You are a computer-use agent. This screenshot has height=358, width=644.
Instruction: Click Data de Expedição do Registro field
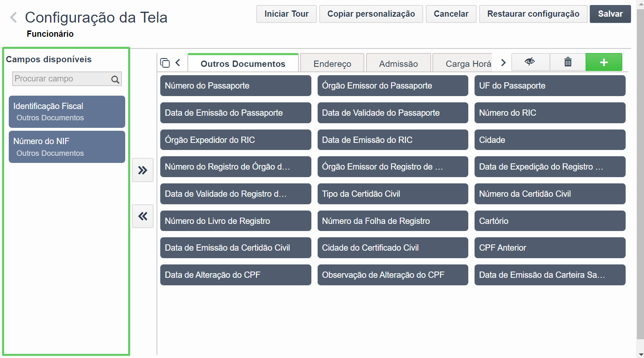pos(550,167)
